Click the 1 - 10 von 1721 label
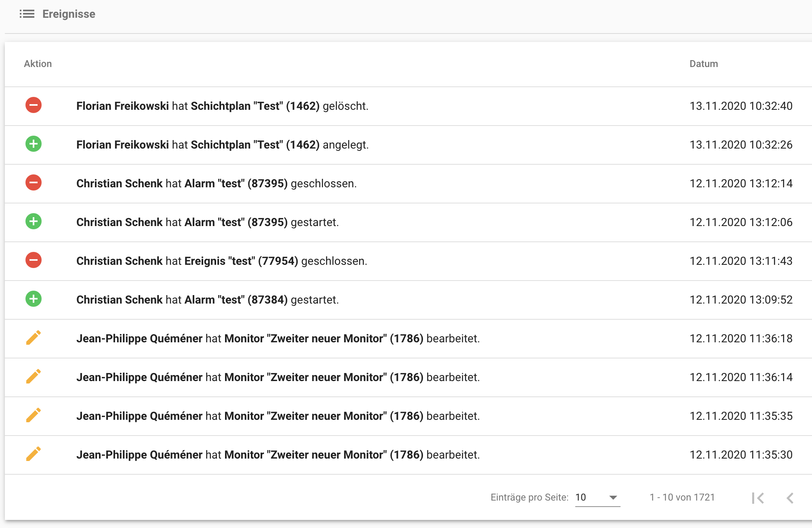 (x=682, y=497)
